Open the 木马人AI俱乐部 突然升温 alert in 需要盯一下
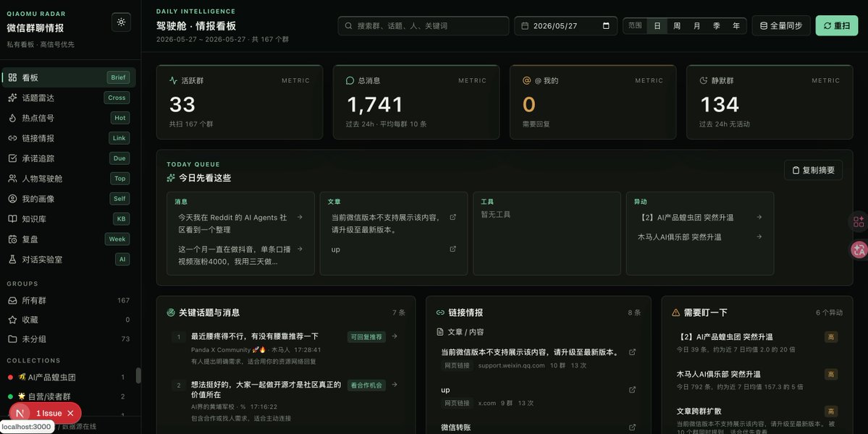The width and height of the screenshot is (868, 434). pos(757,380)
